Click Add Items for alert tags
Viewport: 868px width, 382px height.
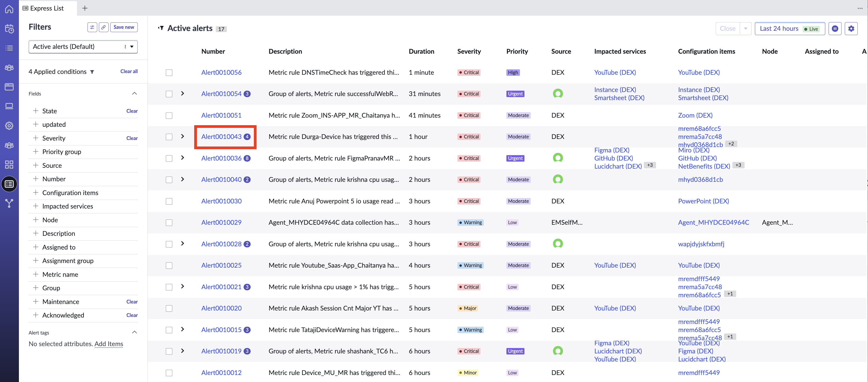pyautogui.click(x=109, y=344)
